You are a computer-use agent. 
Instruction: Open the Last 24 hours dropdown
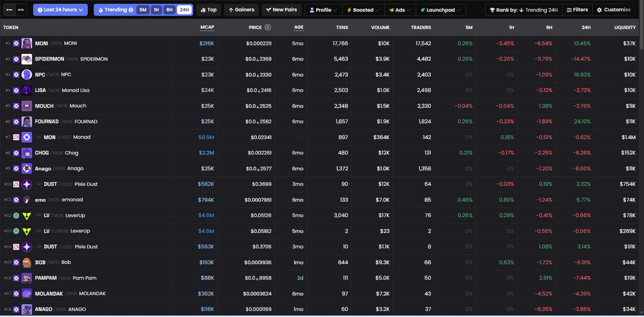(x=60, y=10)
